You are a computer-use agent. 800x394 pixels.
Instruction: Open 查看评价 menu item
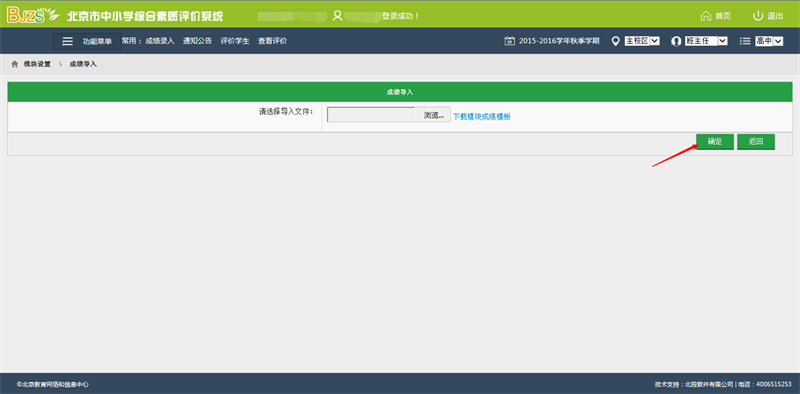272,41
